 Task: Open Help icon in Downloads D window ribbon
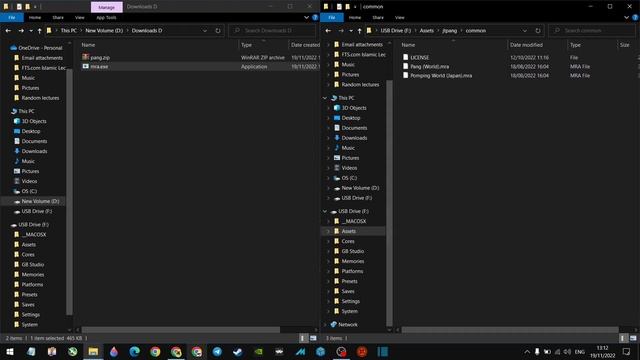[315, 18]
